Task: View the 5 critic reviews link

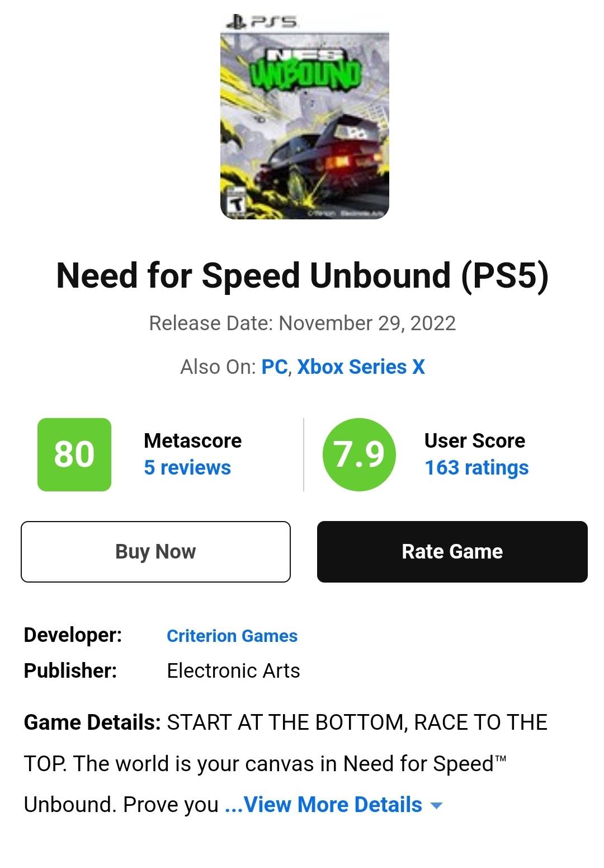Action: [187, 468]
